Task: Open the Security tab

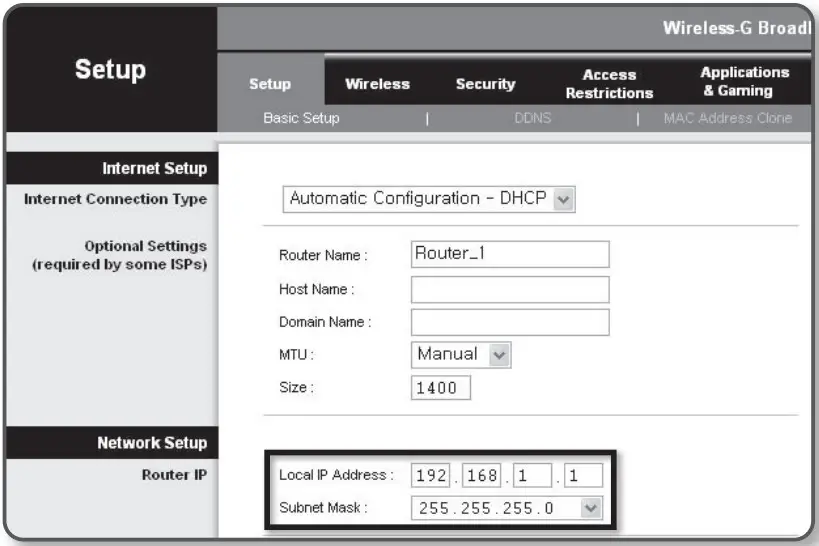Action: coord(485,84)
